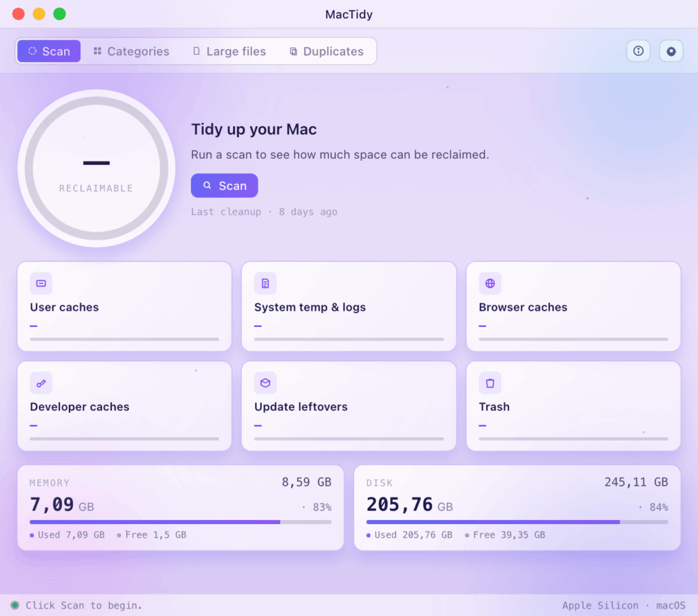Open the info button in toolbar
Image resolution: width=698 pixels, height=616 pixels.
pyautogui.click(x=638, y=51)
